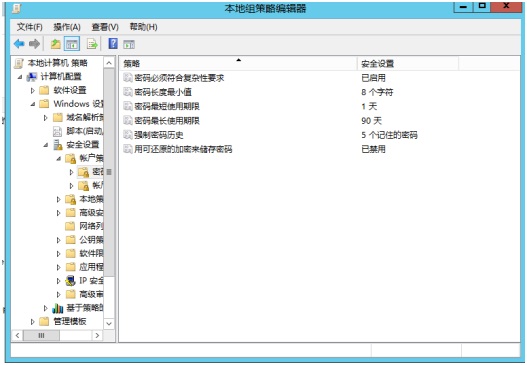Click the Show/Hide Action Pane icon

coord(129,44)
